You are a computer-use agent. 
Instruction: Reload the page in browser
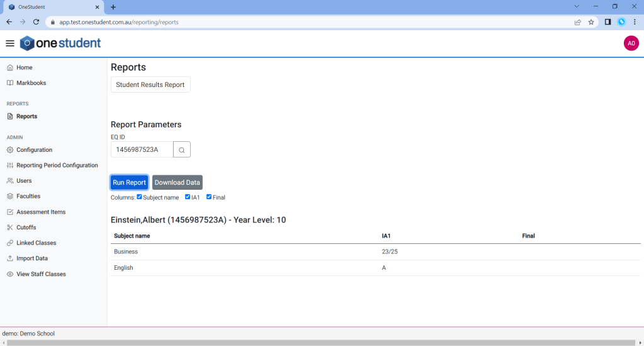pos(37,22)
